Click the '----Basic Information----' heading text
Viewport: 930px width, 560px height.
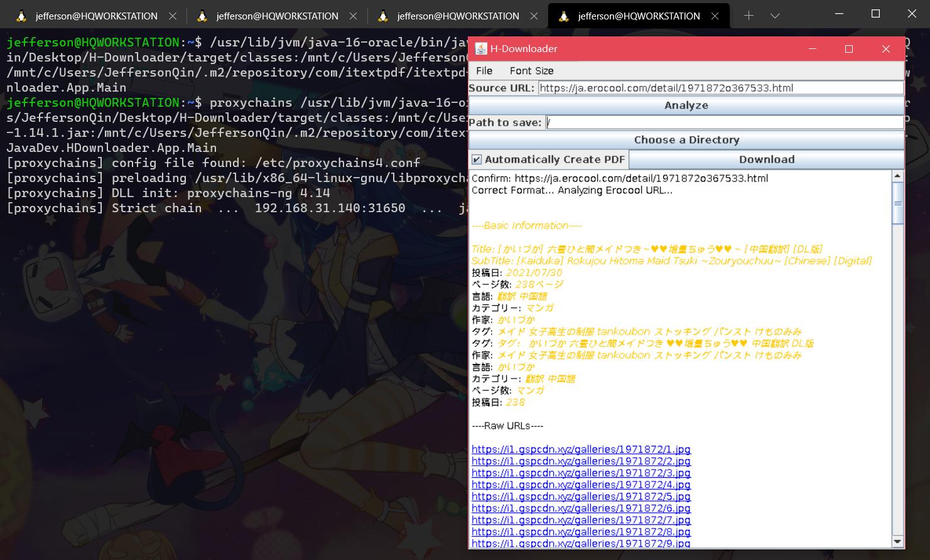point(526,225)
